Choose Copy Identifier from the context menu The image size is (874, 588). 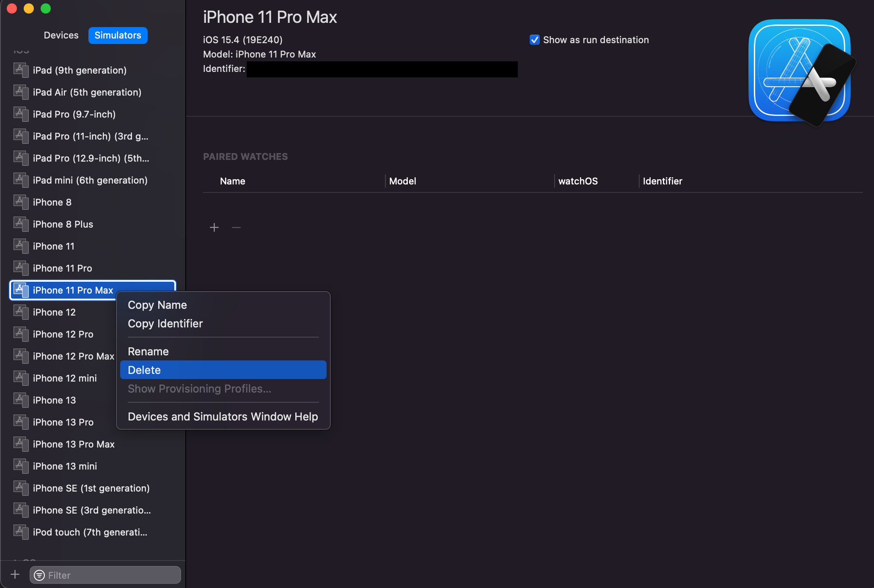223,324
